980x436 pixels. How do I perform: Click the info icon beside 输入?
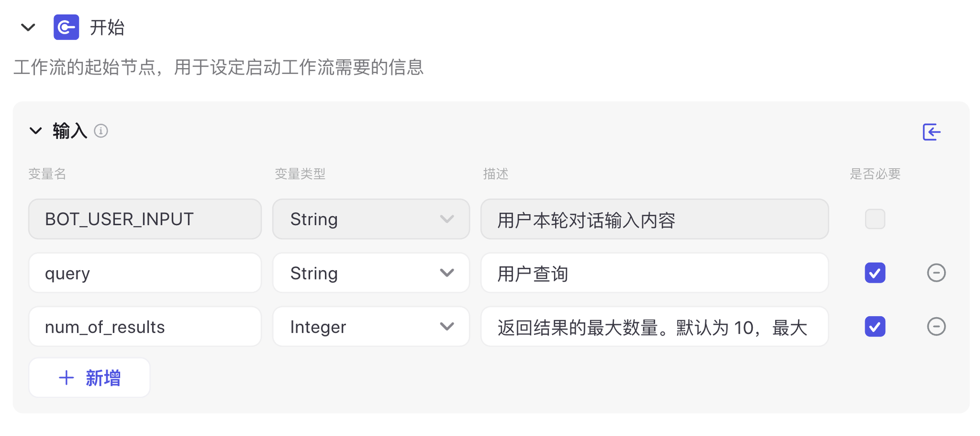[101, 131]
